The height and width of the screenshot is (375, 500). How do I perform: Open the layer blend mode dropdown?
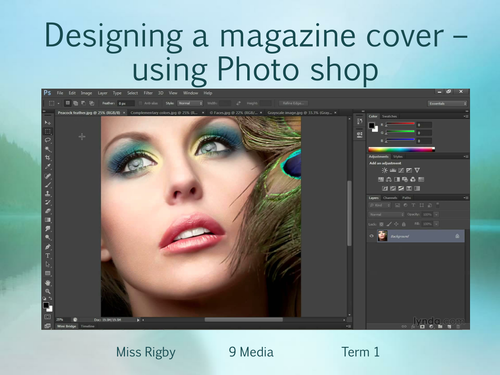click(387, 214)
